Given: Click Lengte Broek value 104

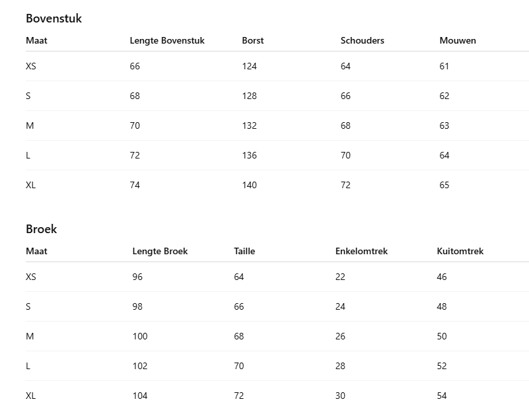Looking at the screenshot, I should 140,396.
